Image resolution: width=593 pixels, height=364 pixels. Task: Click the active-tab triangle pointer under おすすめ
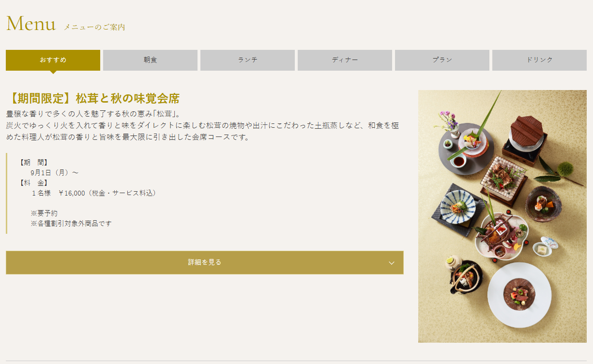(53, 72)
